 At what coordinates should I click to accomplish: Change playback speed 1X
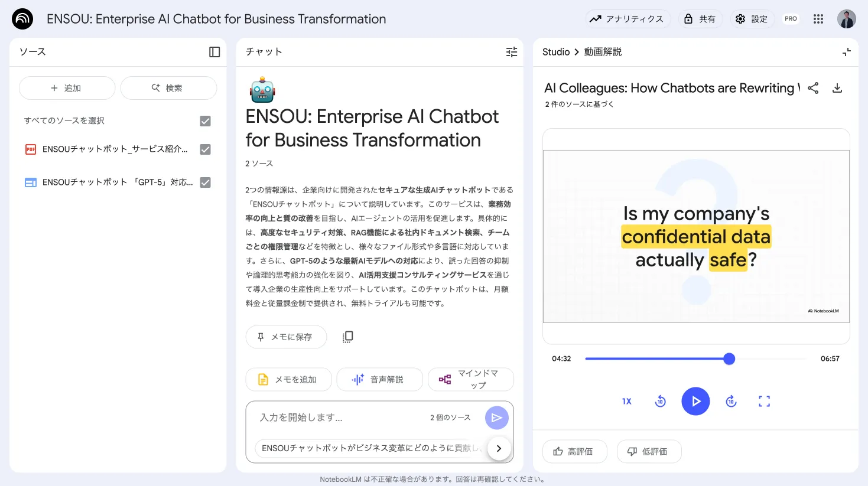(627, 402)
